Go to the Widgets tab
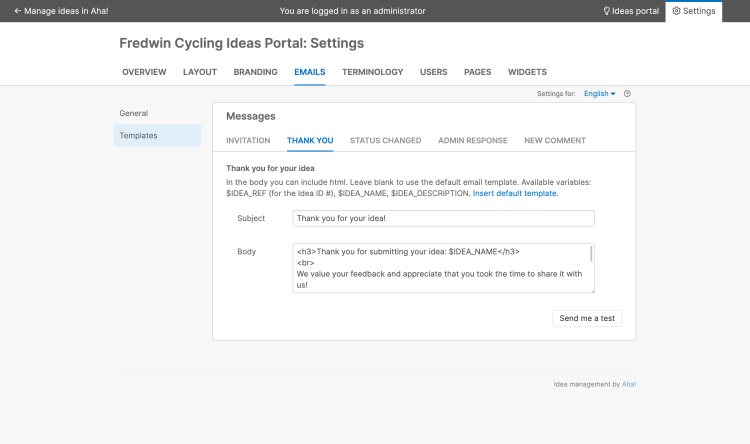Image resolution: width=750 pixels, height=444 pixels. (527, 72)
